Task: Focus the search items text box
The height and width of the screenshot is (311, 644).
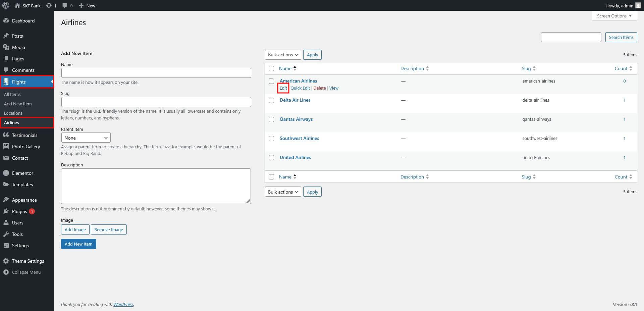Action: [x=571, y=37]
